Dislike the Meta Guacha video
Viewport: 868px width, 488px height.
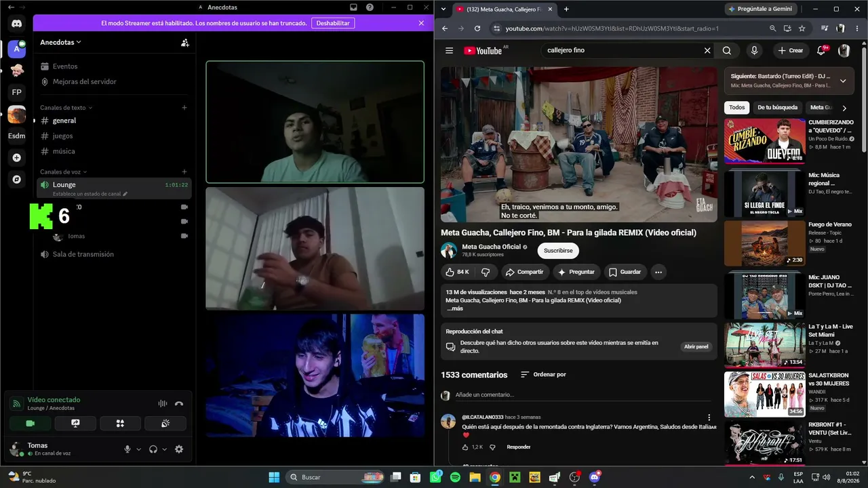tap(486, 272)
